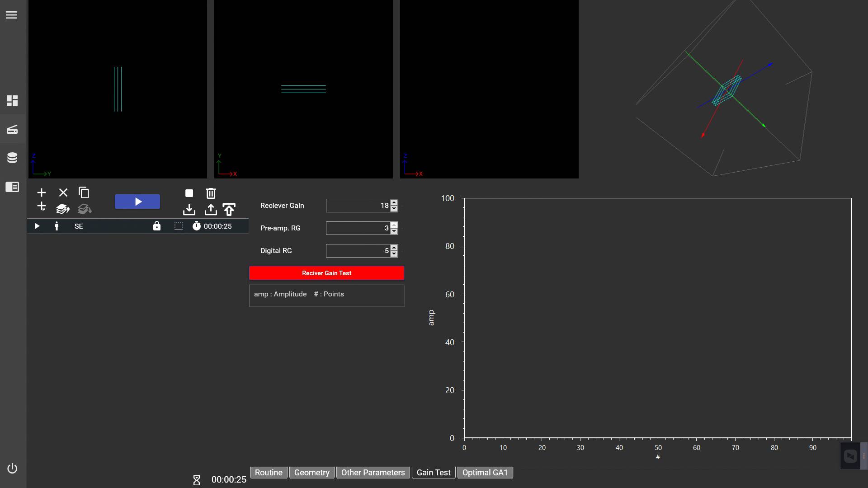Click the stop square button
The width and height of the screenshot is (868, 488).
189,193
